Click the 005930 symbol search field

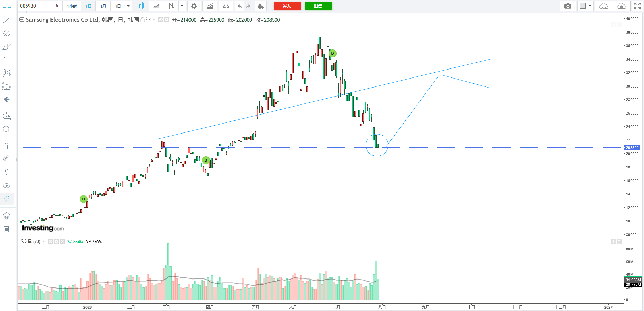coord(35,6)
